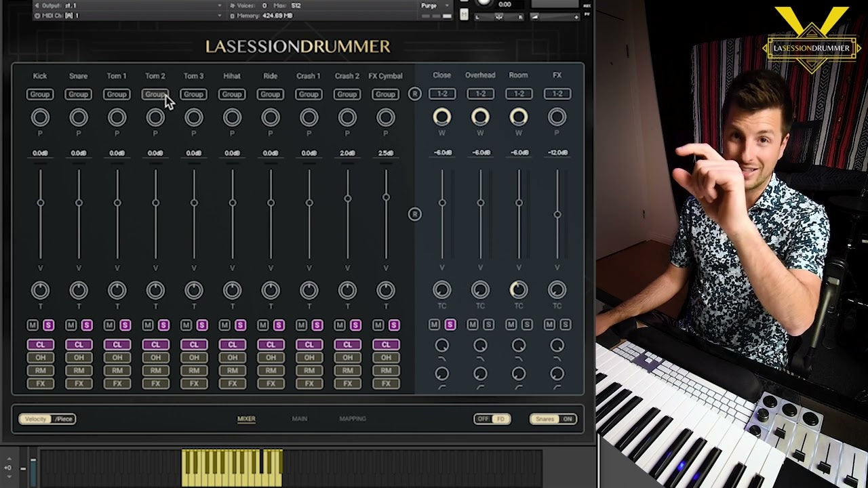
Task: Click the FX mic pan knob
Action: pyautogui.click(x=557, y=117)
